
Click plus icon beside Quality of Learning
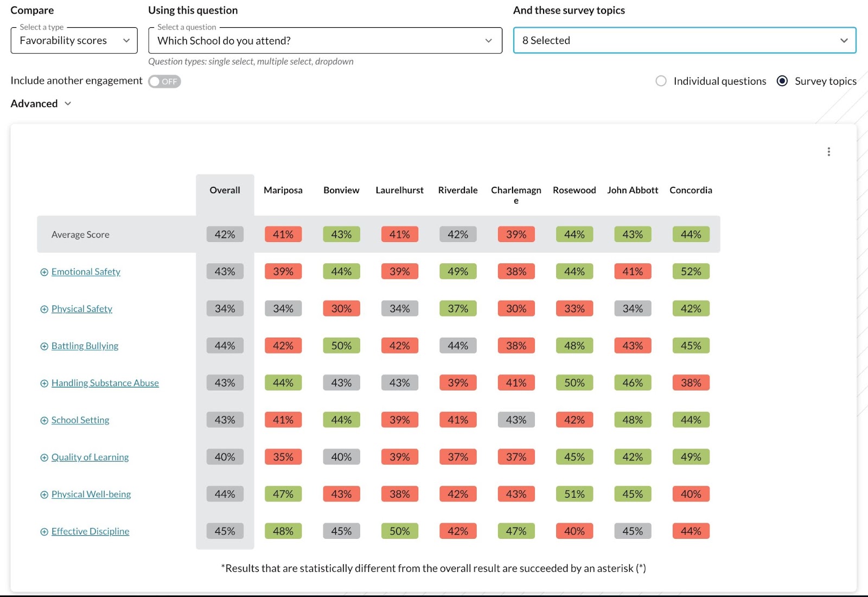(x=44, y=458)
